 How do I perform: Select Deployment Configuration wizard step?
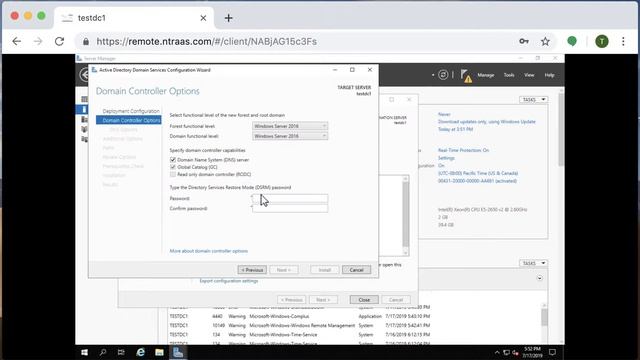(x=131, y=111)
